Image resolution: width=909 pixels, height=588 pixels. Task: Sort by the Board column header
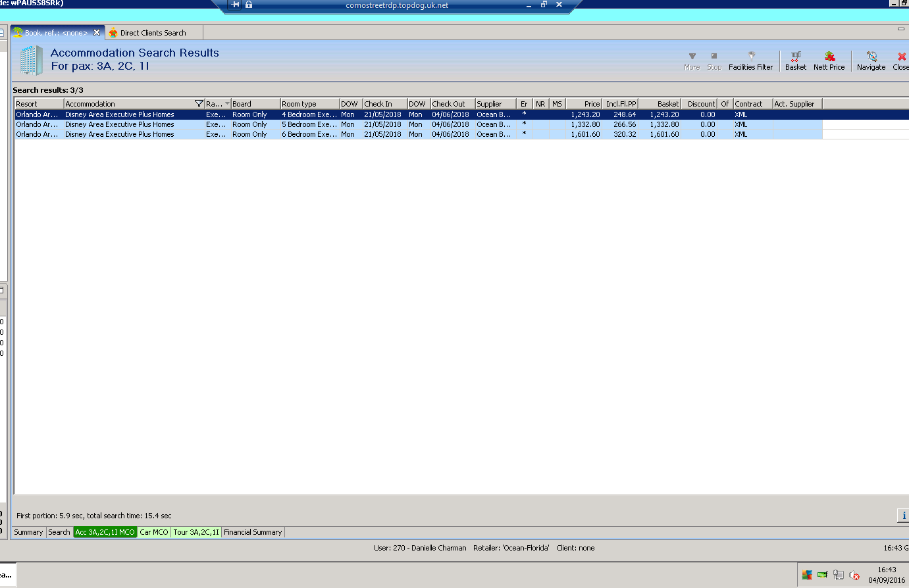coord(255,104)
